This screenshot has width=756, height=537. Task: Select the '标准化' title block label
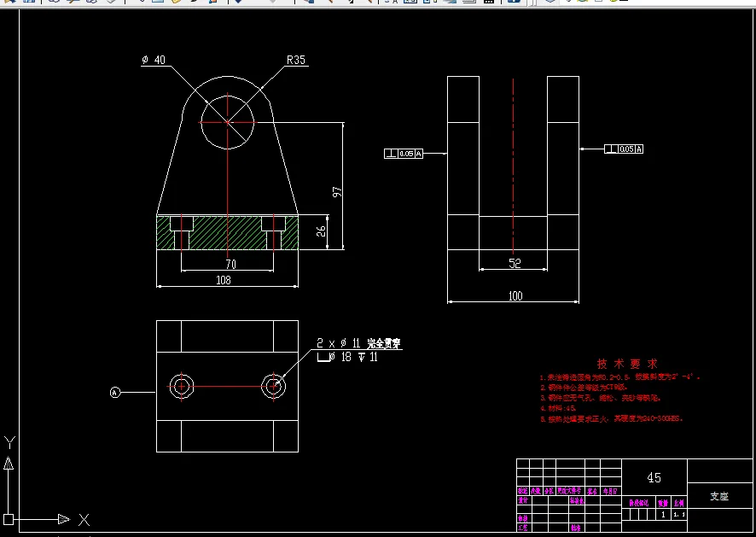(577, 501)
